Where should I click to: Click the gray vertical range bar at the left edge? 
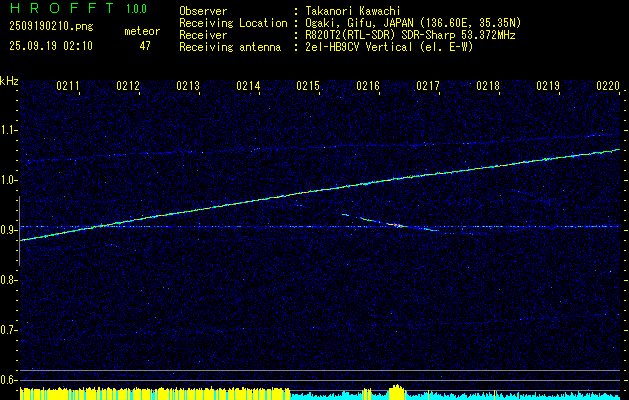point(19,231)
